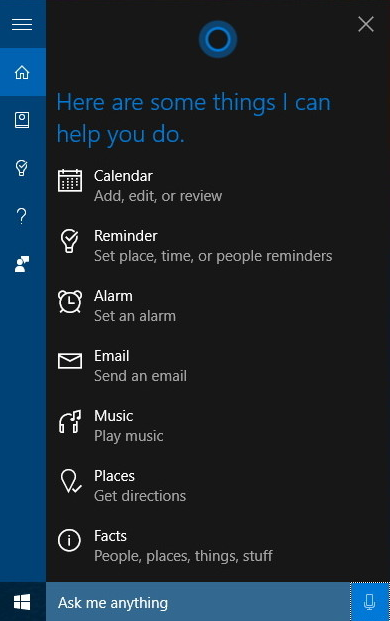
Task: Click inside the Ask me anything box
Action: click(x=198, y=602)
